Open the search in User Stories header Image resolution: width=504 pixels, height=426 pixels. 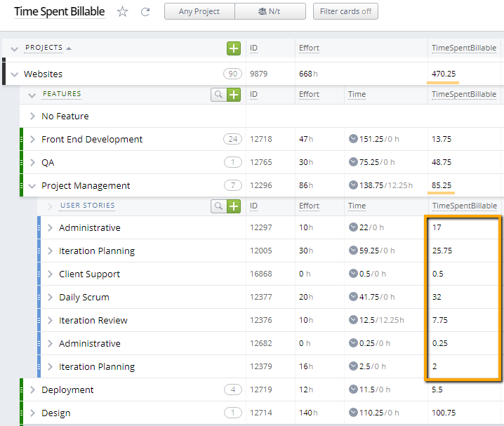[218, 206]
